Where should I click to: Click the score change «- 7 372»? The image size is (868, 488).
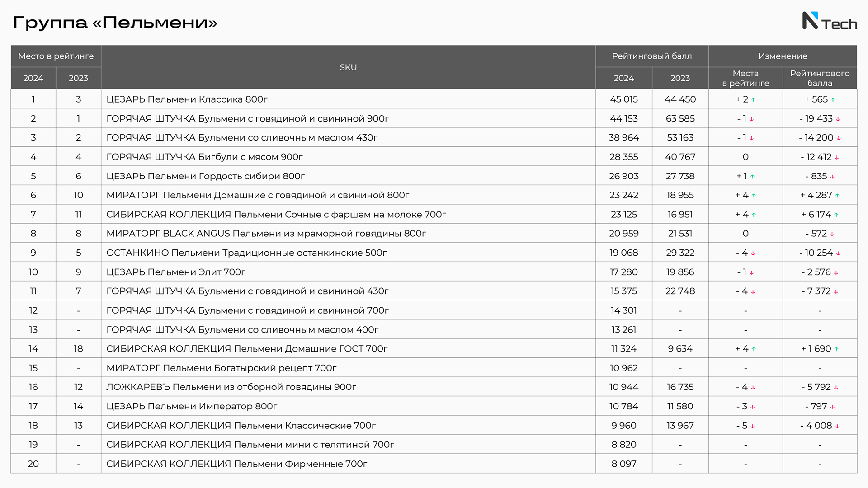[820, 291]
